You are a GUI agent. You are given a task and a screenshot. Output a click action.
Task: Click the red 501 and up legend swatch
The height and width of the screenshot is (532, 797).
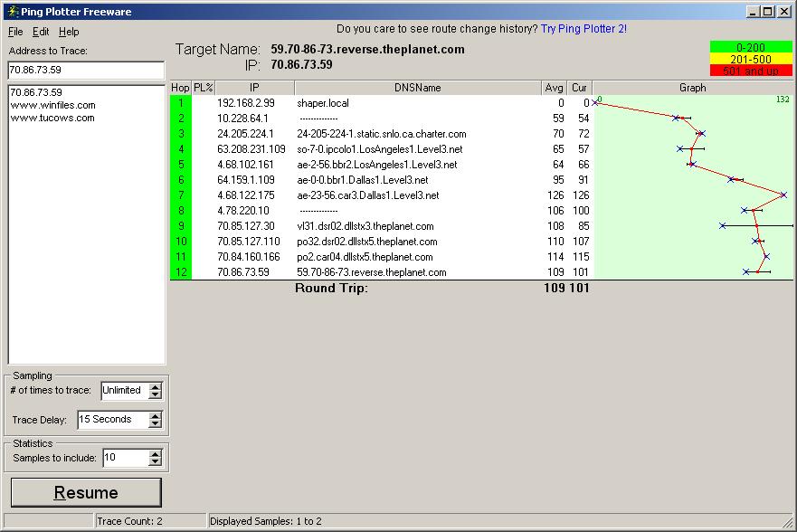(750, 71)
